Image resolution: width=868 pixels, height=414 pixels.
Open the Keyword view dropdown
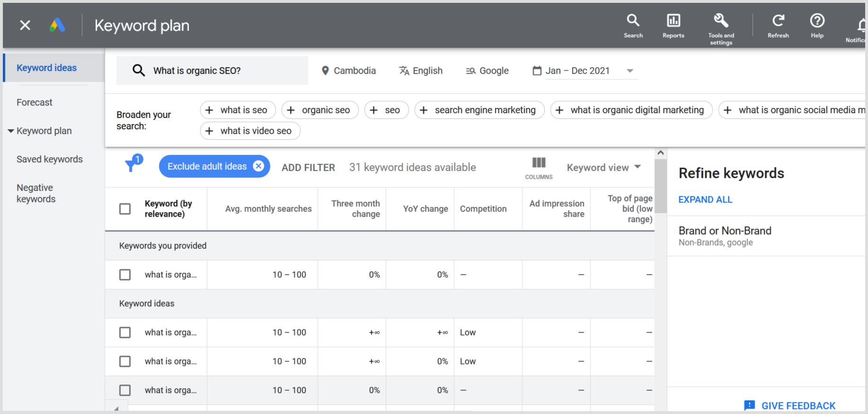pos(604,167)
